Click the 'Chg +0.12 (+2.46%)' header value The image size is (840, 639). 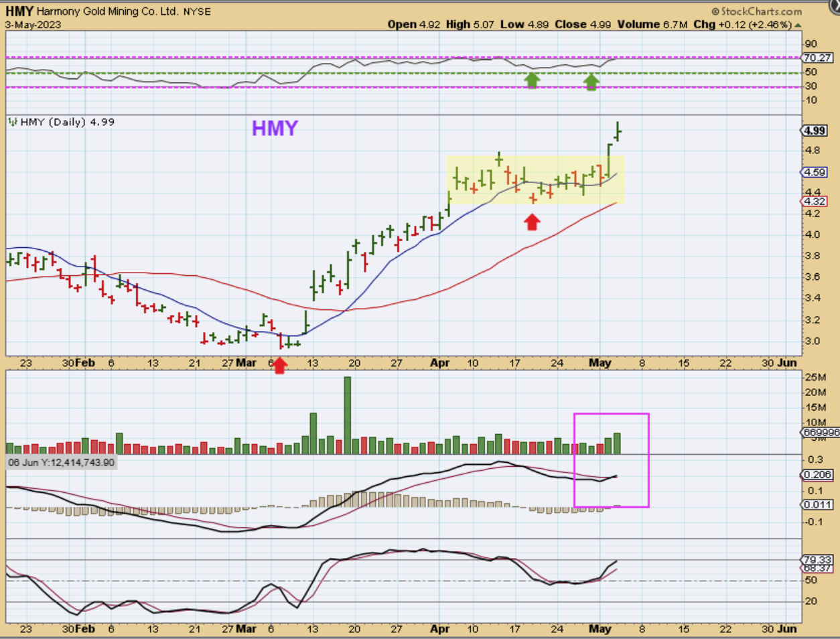pos(742,24)
